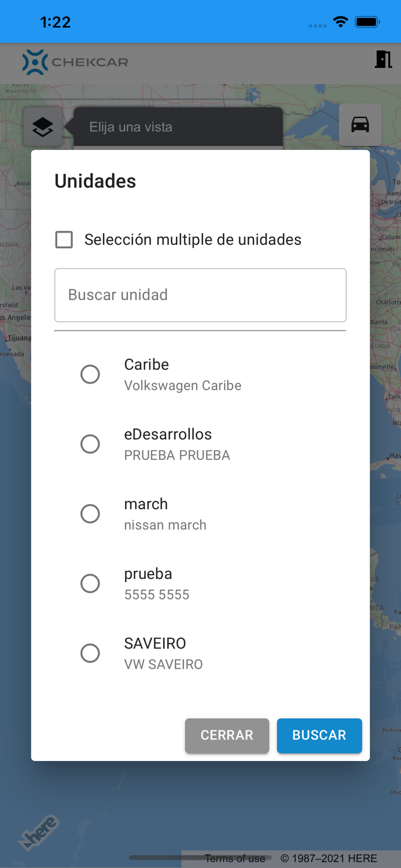Click the battery status icon
401x868 pixels.
click(367, 22)
